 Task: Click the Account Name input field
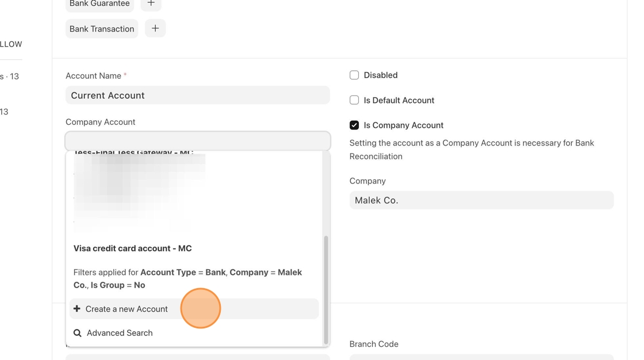[198, 95]
